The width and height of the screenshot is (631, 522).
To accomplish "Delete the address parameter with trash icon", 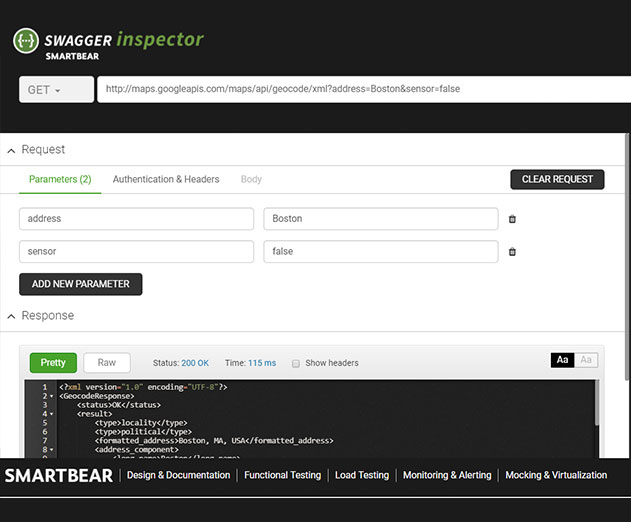I will [512, 219].
